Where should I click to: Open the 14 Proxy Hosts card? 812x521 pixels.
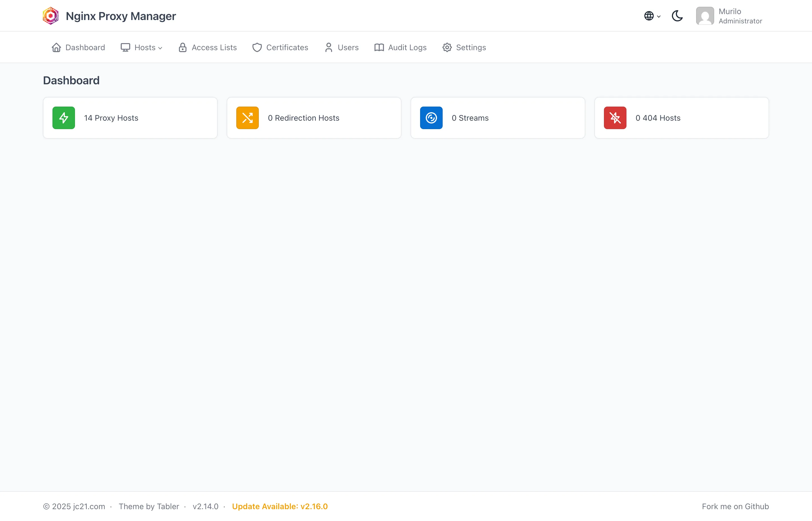(130, 118)
